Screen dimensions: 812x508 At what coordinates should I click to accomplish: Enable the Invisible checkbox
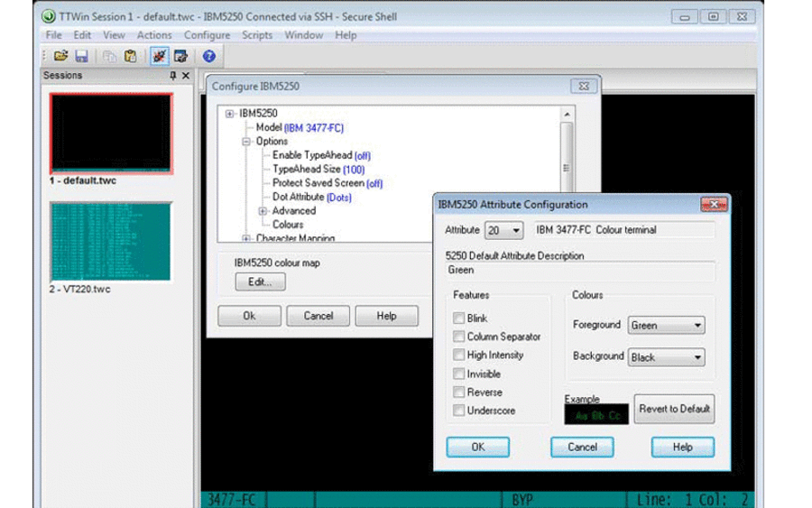pos(458,374)
